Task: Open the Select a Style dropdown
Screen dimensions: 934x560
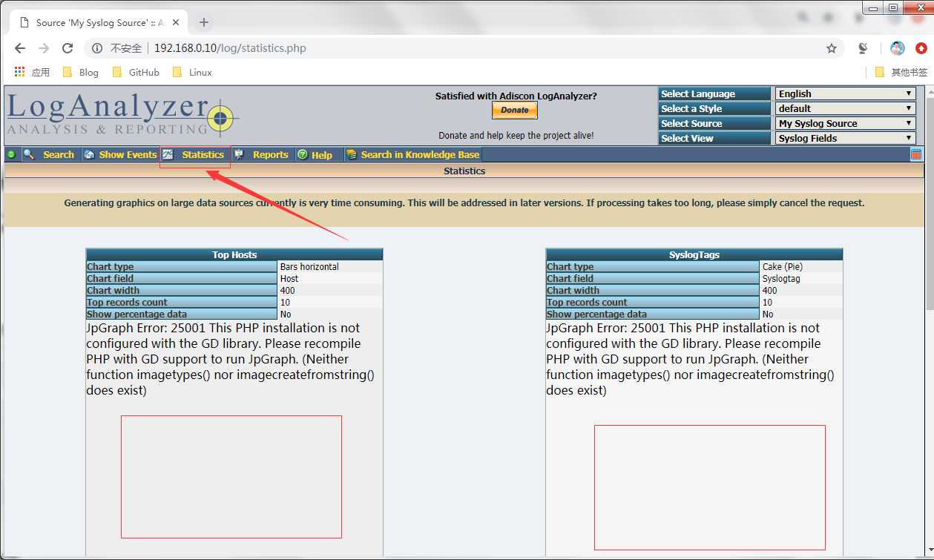Action: tap(846, 108)
